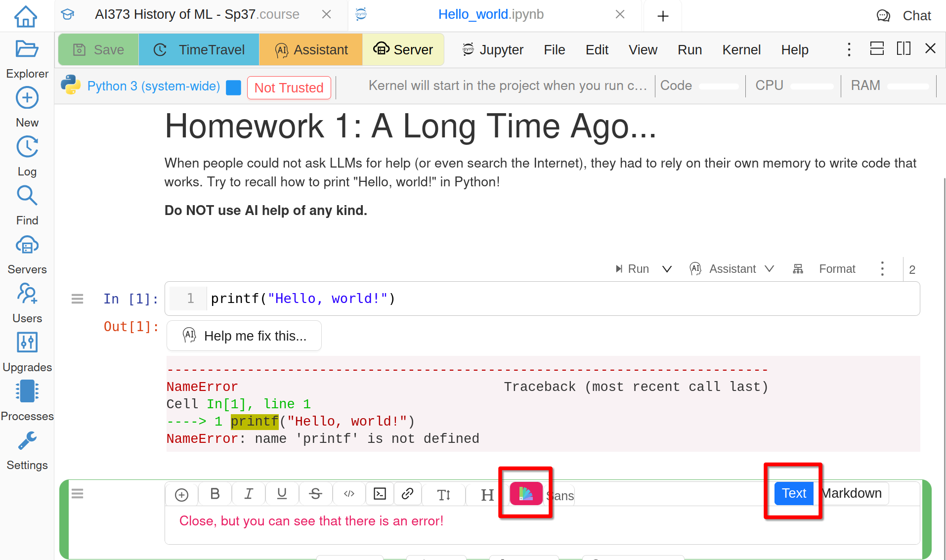Open the text color picker swatch
Image resolution: width=946 pixels, height=560 pixels.
click(526, 494)
